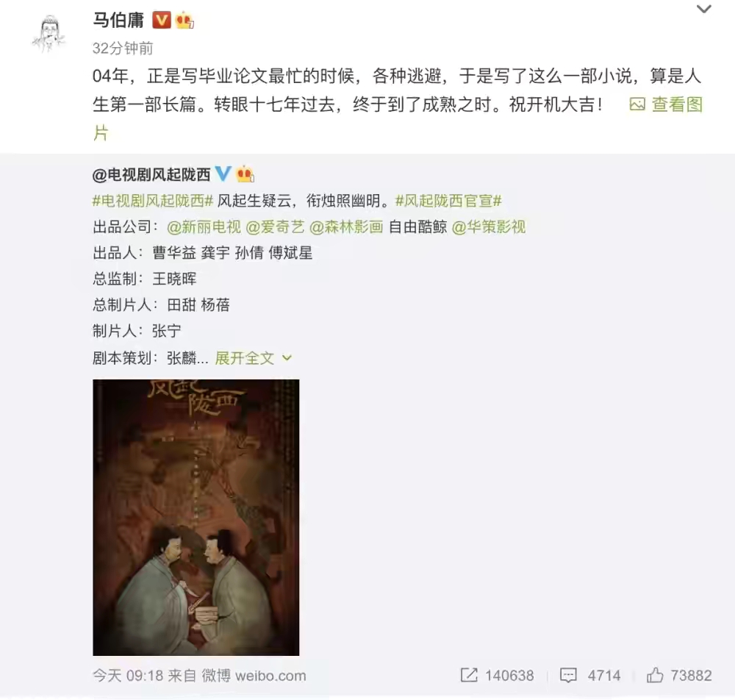Image resolution: width=735 pixels, height=700 pixels.
Task: Visit the @森林影画 mention
Action: pyautogui.click(x=346, y=227)
